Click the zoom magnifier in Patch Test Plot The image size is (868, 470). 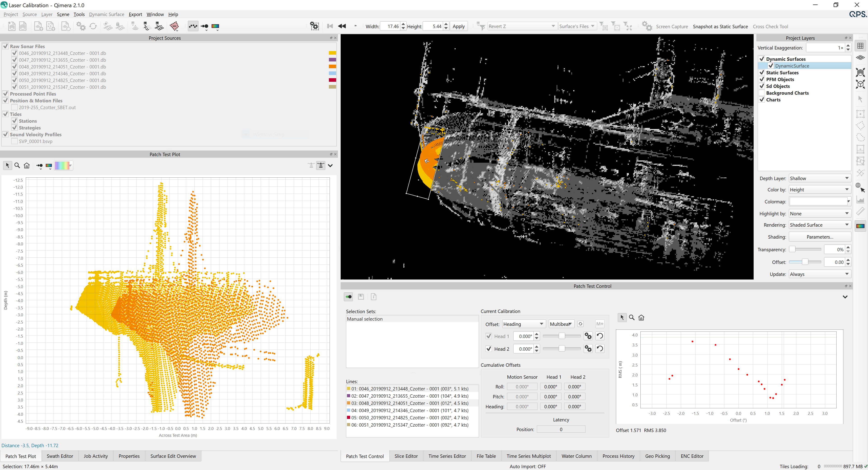pyautogui.click(x=17, y=165)
